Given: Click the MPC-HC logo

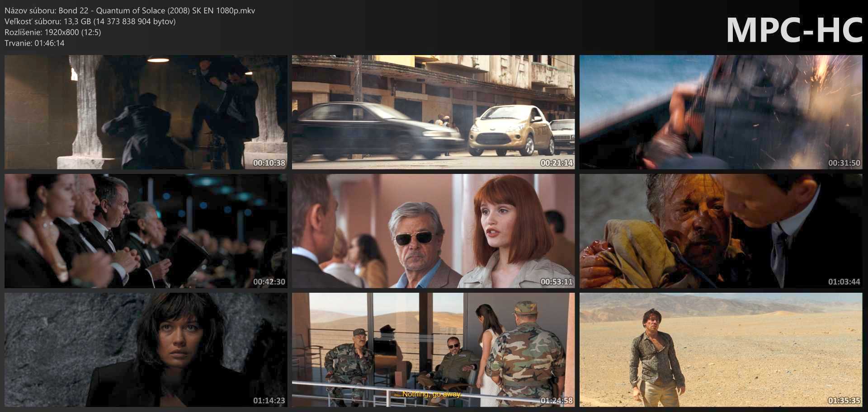Looking at the screenshot, I should click(794, 30).
